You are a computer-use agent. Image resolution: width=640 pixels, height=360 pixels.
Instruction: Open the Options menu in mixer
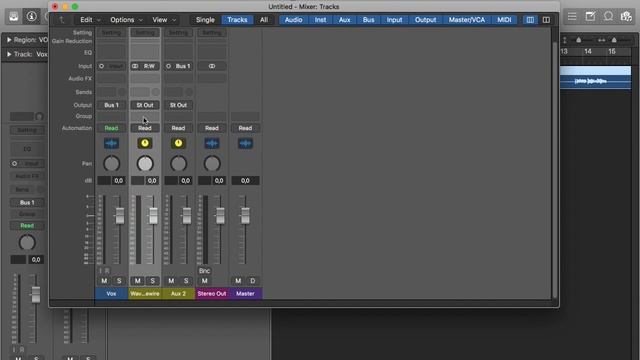tap(126, 20)
